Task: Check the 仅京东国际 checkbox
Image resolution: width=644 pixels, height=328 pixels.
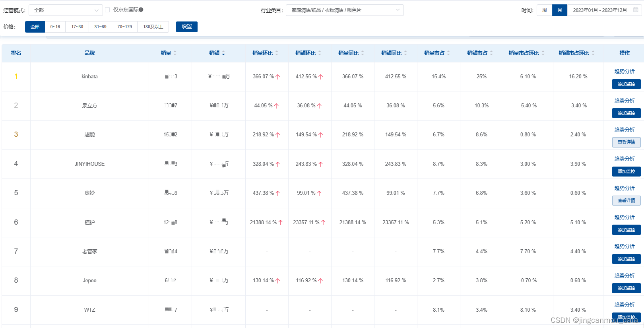Action: point(107,10)
